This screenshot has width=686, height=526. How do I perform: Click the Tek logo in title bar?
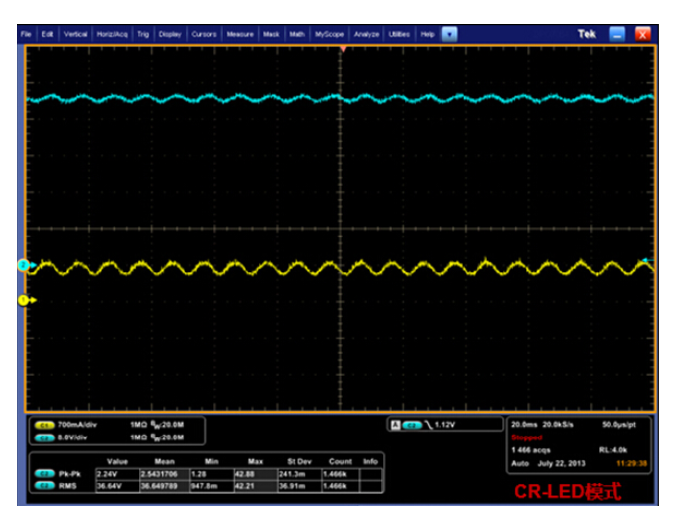tap(587, 34)
